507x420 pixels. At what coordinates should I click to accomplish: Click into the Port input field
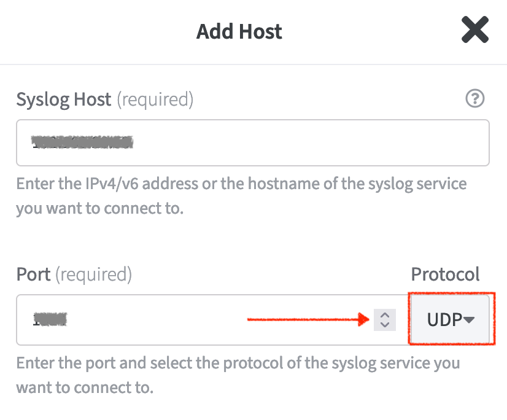tap(184, 320)
